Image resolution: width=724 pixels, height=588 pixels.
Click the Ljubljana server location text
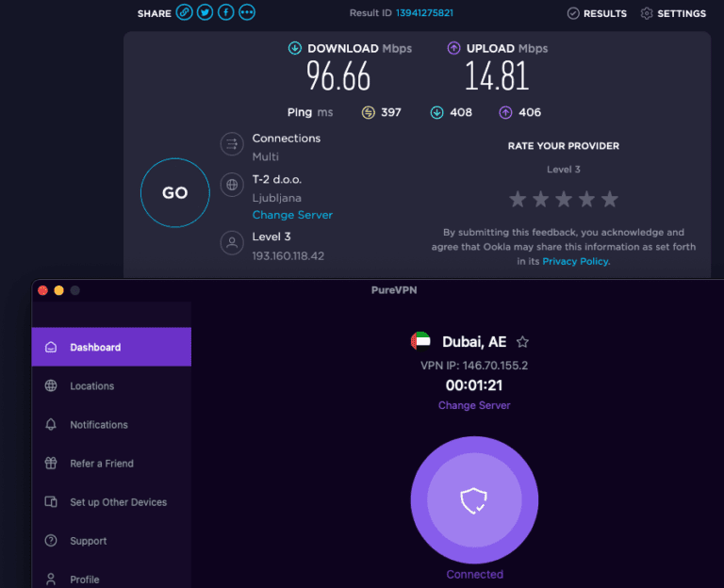click(276, 198)
